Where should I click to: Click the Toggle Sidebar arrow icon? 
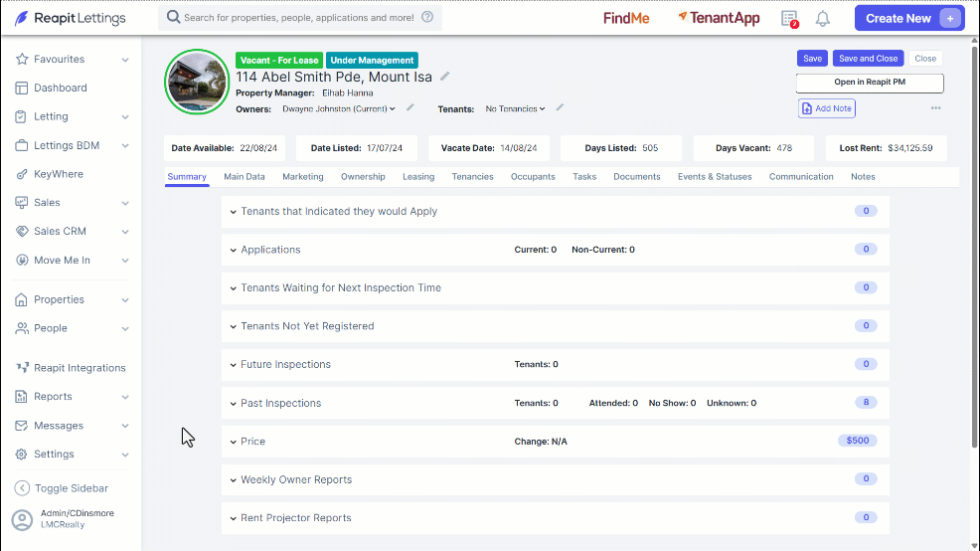22,487
